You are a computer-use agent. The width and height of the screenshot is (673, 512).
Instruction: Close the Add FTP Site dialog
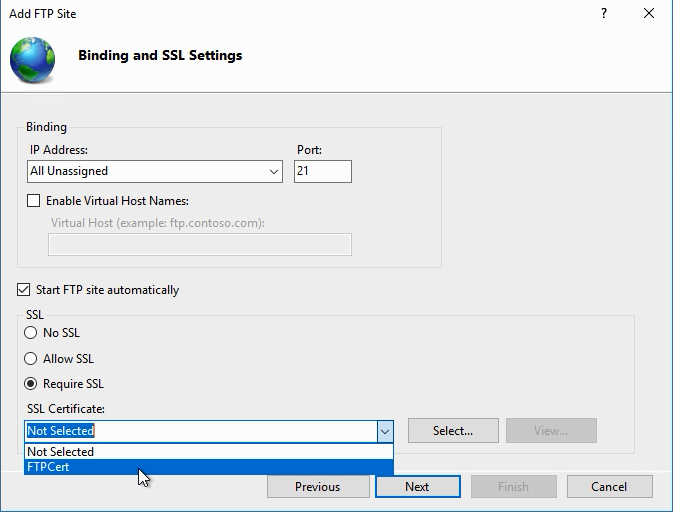(x=650, y=14)
